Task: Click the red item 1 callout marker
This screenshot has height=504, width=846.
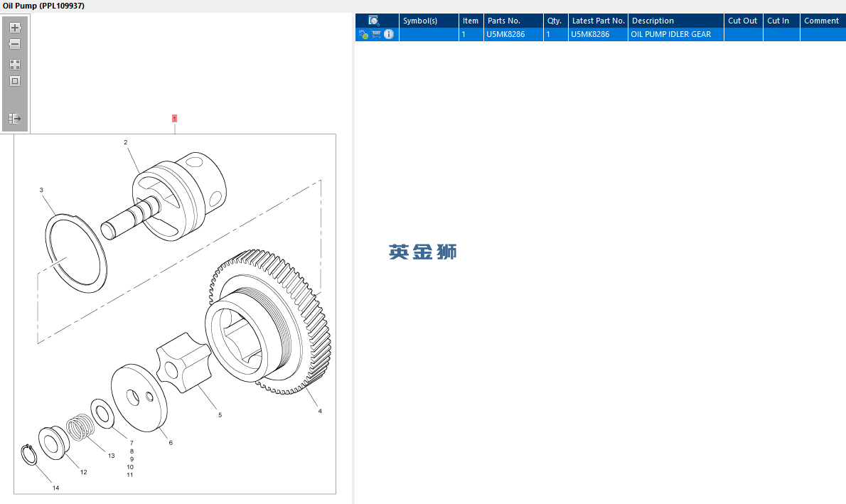Action: tap(174, 118)
